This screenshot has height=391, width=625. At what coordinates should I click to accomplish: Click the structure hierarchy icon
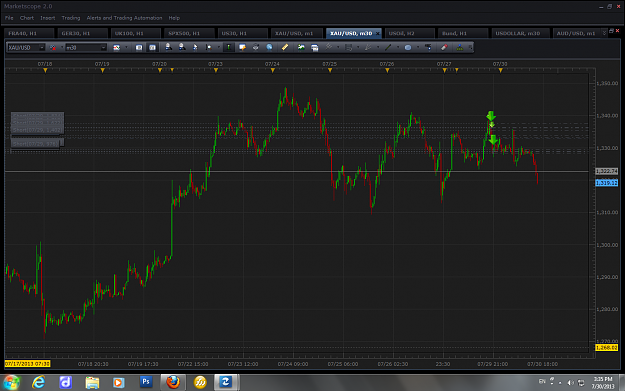click(x=460, y=47)
